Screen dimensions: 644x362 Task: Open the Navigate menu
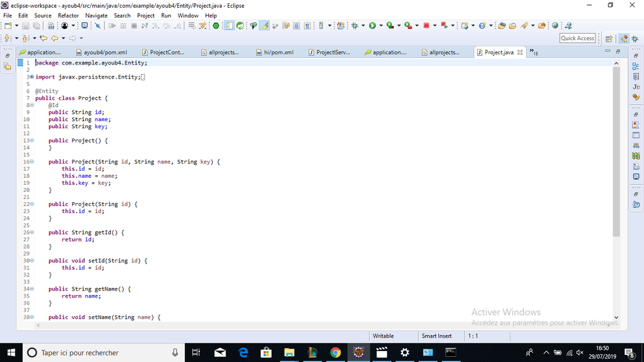(x=96, y=15)
